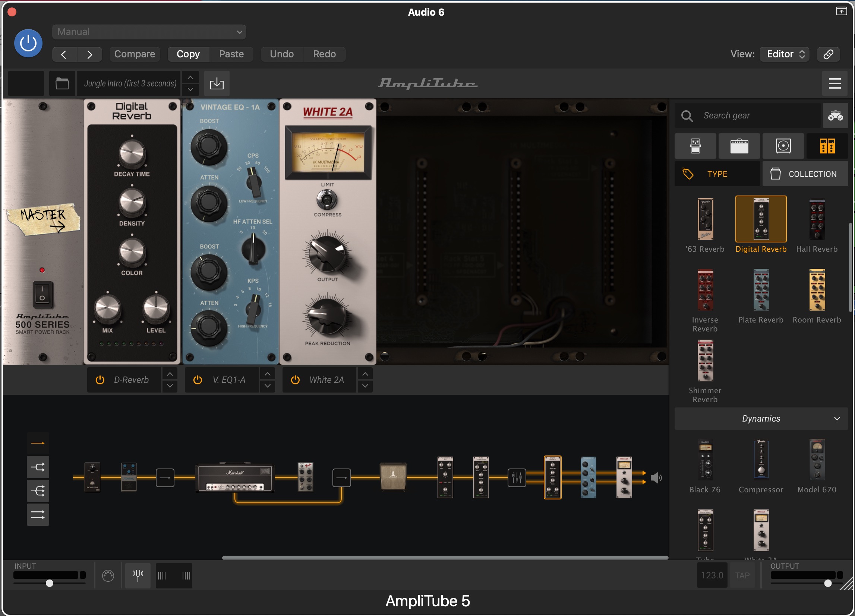The width and height of the screenshot is (855, 616).
Task: Select the '63 Reverb gear thumbnail
Action: pos(705,219)
